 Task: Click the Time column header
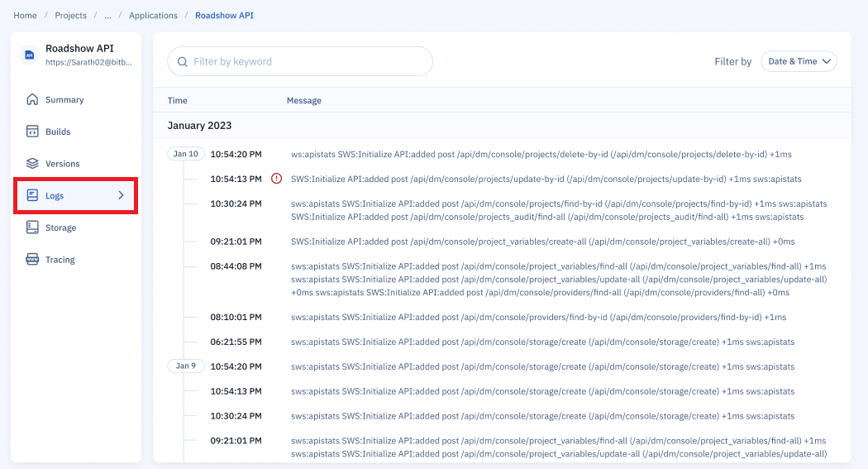coord(177,100)
